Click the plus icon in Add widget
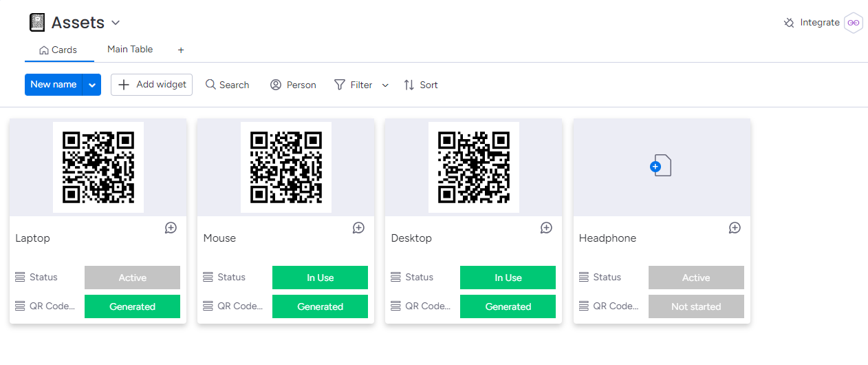The image size is (868, 365). point(124,85)
